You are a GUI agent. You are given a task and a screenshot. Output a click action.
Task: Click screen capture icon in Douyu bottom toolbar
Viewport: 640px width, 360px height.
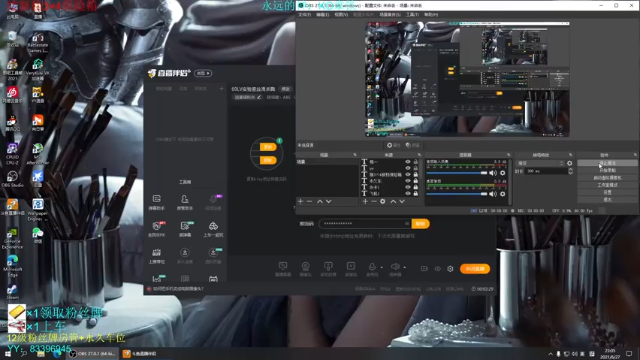[x=282, y=266]
